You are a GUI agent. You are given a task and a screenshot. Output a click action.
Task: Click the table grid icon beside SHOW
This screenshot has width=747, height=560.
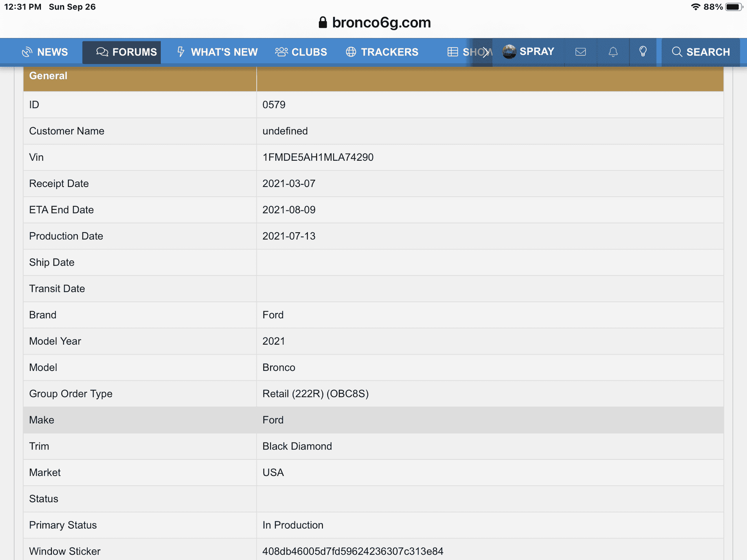(x=453, y=52)
